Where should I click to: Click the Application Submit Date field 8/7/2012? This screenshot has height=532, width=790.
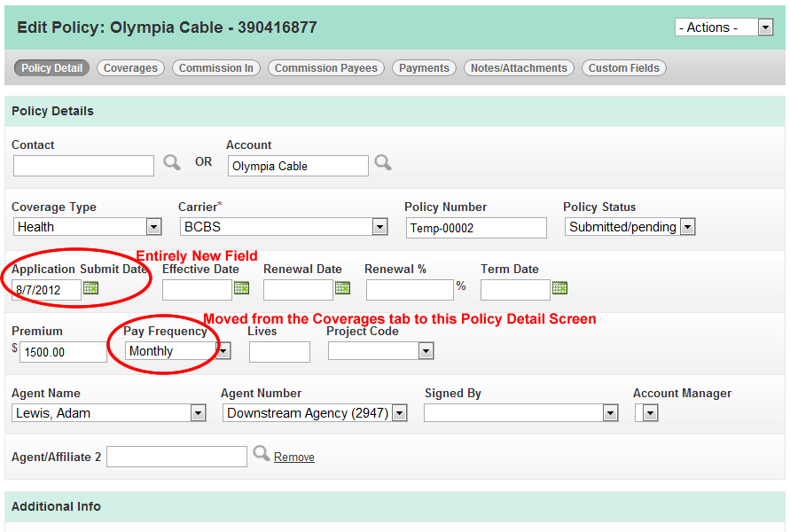click(x=46, y=290)
